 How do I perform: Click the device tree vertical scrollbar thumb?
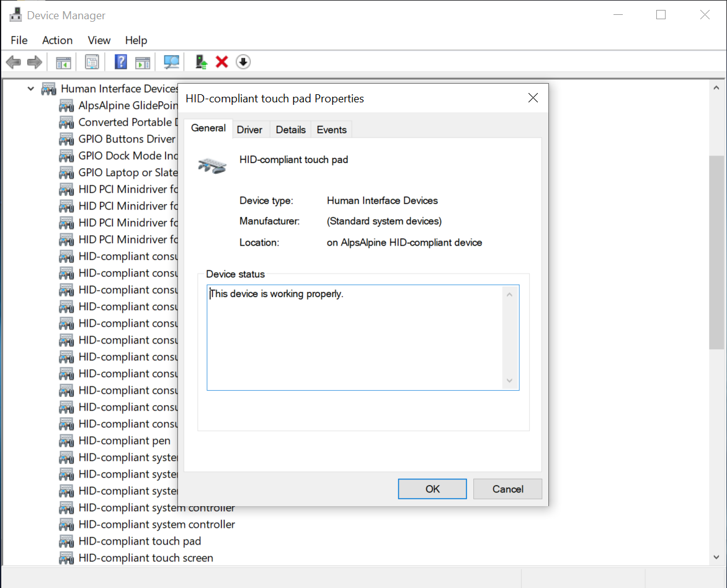pyautogui.click(x=716, y=251)
